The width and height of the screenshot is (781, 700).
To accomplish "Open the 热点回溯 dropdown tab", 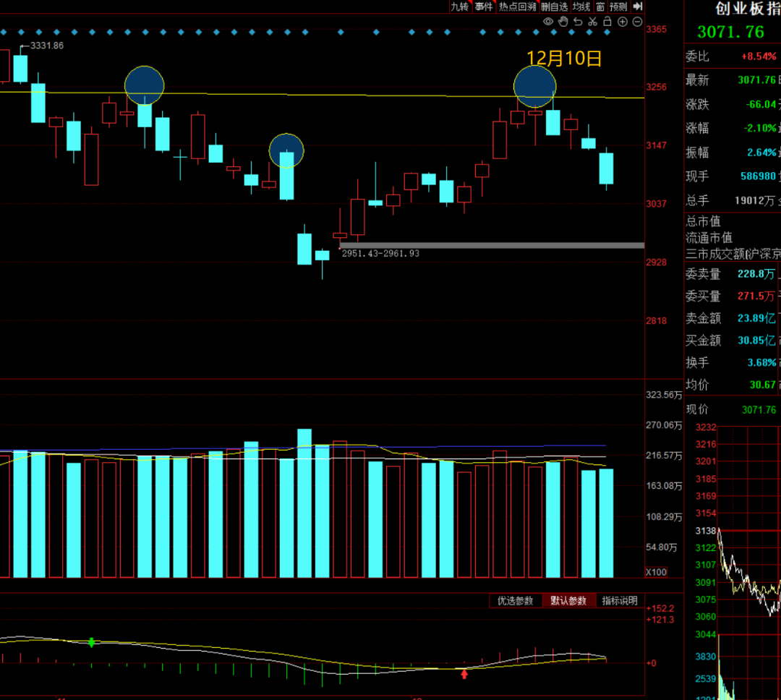I will 517,7.
